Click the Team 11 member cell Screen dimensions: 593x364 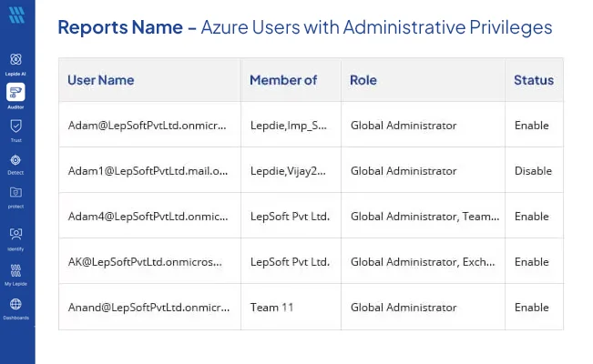291,307
